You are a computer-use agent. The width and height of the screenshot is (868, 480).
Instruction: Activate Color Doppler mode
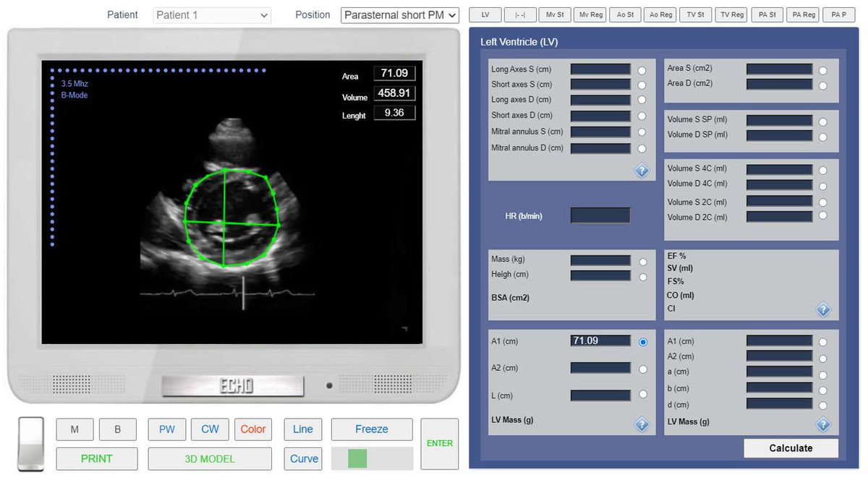(253, 429)
